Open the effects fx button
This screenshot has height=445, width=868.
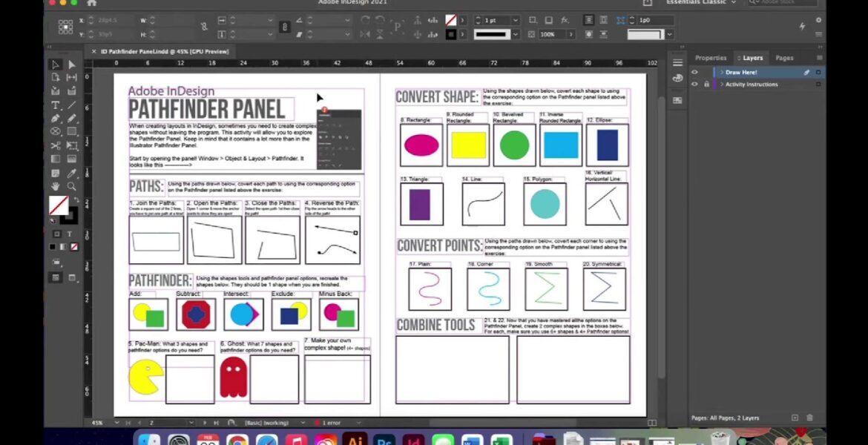coord(565,20)
